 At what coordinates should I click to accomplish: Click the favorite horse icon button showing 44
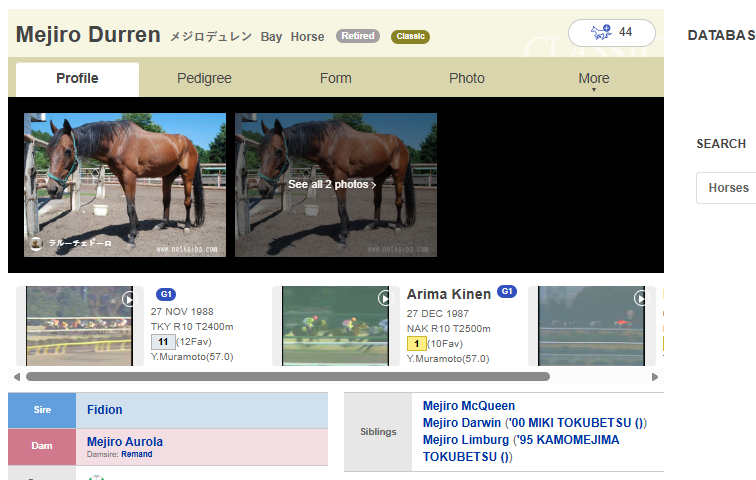pyautogui.click(x=611, y=33)
